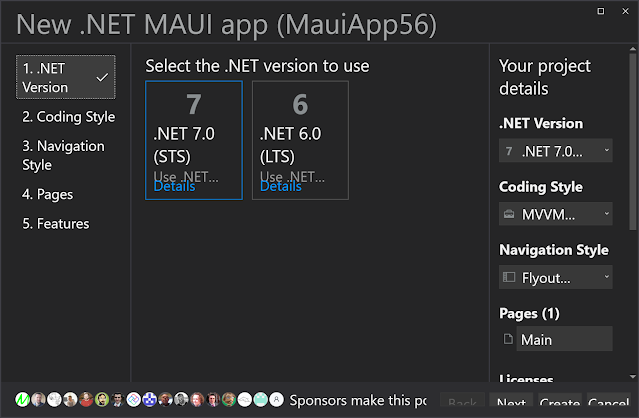Image resolution: width=639 pixels, height=418 pixels.
Task: Click the white cloud sketch sponsor avatar
Action: tap(245, 400)
